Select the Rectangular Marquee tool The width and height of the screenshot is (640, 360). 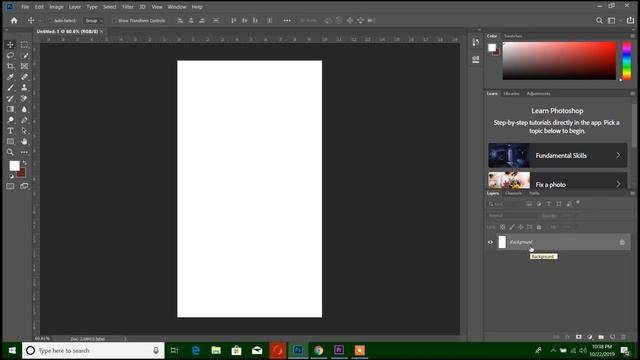[24, 44]
